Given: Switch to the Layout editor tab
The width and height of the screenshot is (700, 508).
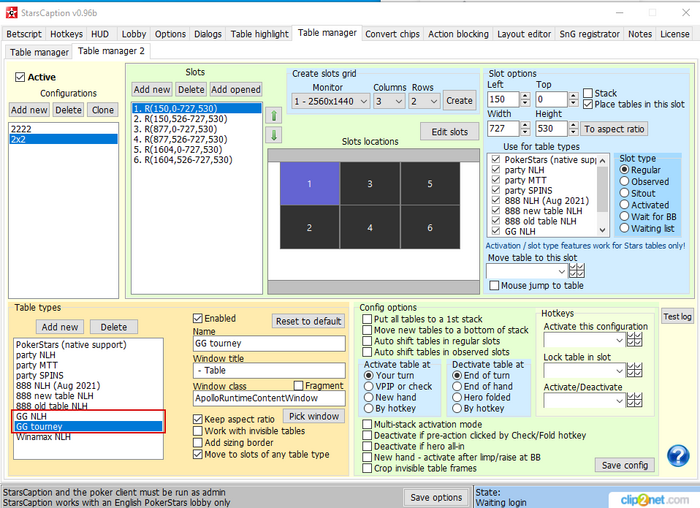Looking at the screenshot, I should point(523,33).
